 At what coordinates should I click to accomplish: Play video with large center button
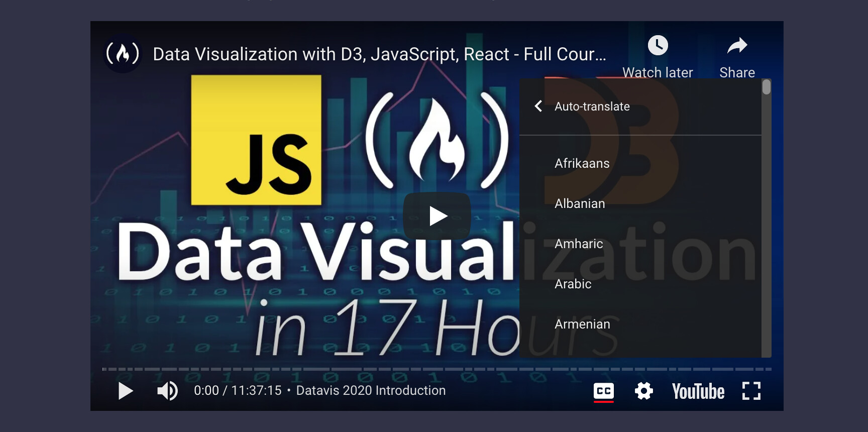tap(437, 216)
